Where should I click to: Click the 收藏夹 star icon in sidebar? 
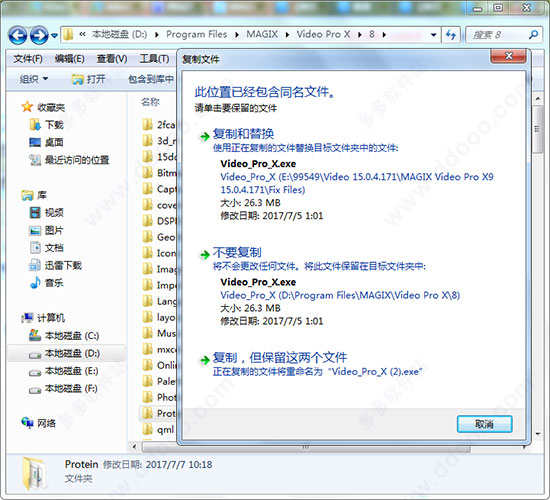coord(27,107)
